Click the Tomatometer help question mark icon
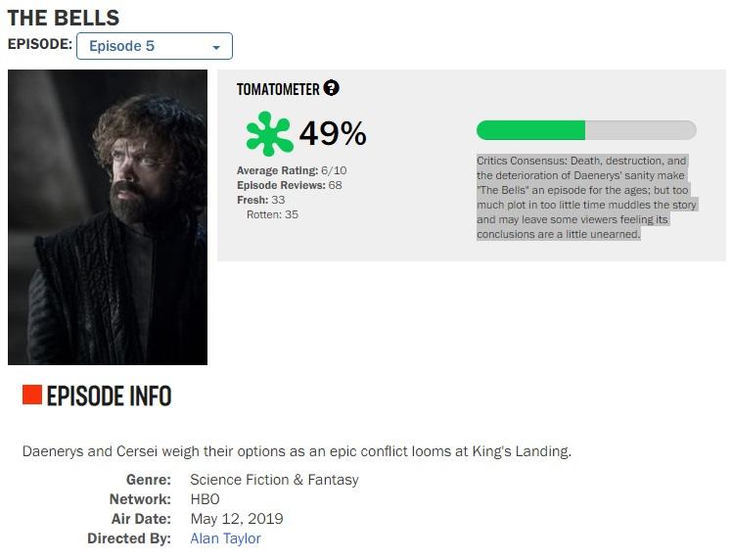Viewport: 732px width, 560px height. click(332, 88)
